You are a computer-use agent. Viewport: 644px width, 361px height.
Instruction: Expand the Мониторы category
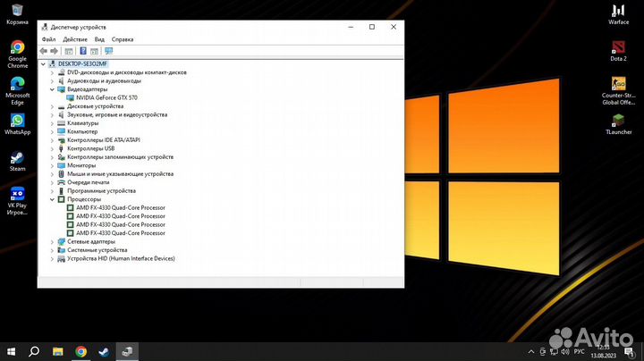(52, 165)
